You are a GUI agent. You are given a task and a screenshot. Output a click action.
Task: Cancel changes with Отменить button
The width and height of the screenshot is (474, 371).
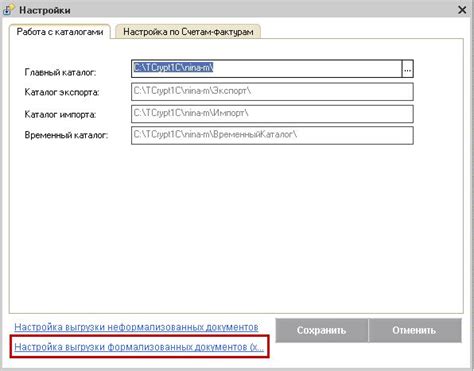[415, 330]
